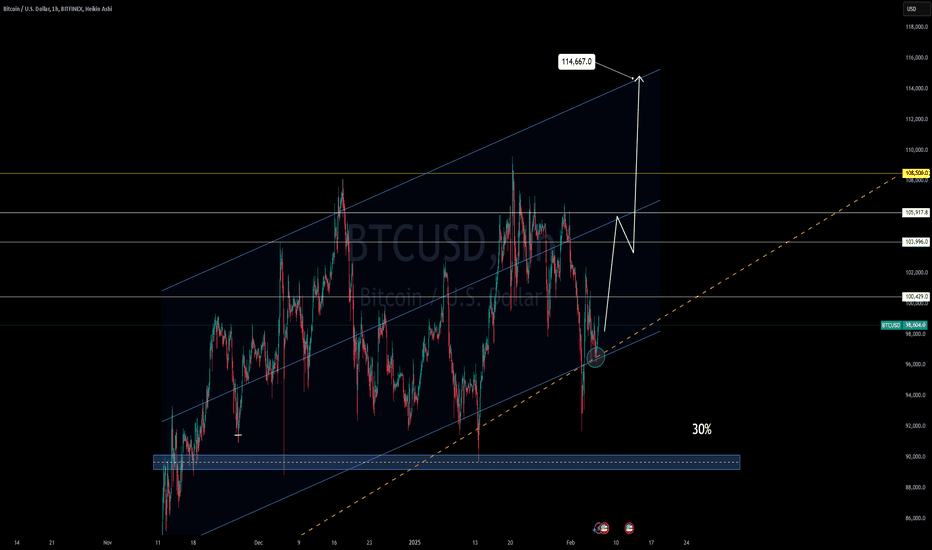
Task: Click the '24' date on the time axis
Action: 687,542
